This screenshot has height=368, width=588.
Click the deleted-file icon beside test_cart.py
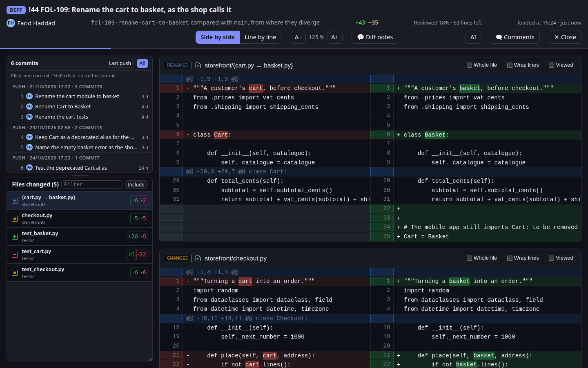(15, 255)
